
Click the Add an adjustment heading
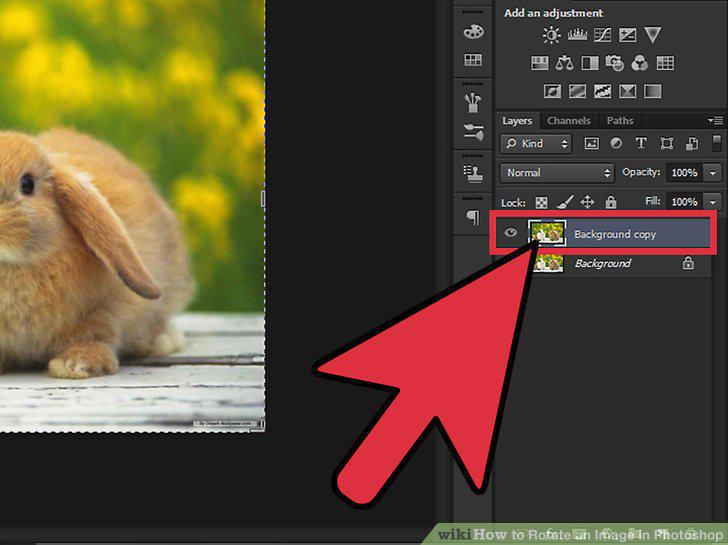(x=553, y=13)
